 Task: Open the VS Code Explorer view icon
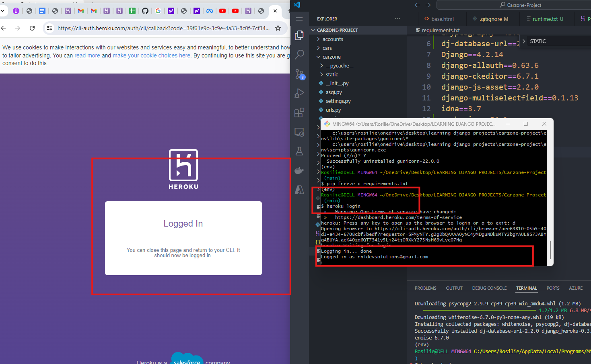pyautogui.click(x=299, y=35)
